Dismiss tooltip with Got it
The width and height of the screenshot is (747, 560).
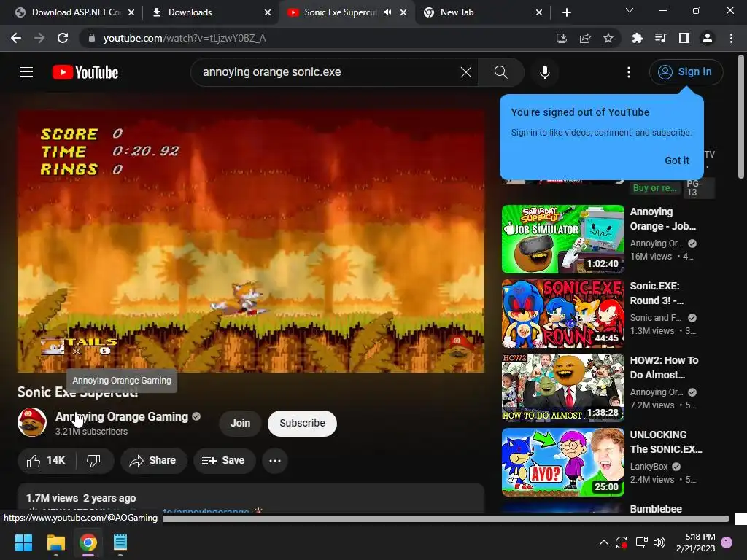point(676,160)
